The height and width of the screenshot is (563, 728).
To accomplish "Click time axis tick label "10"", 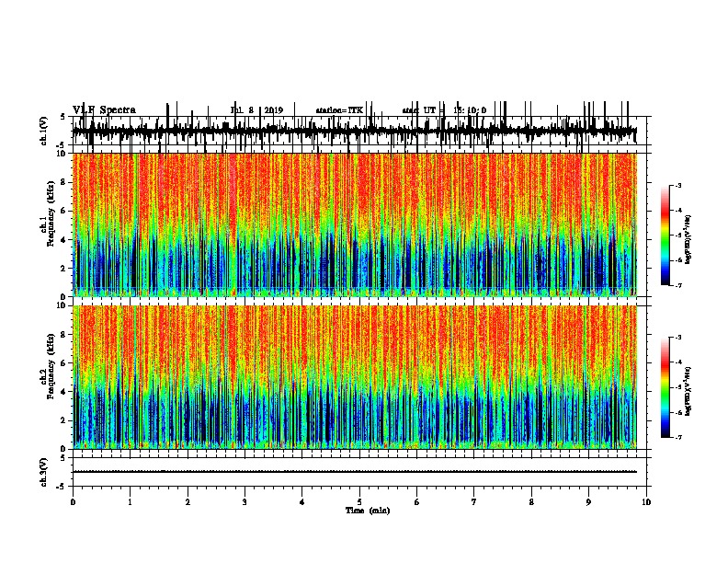I will click(x=646, y=502).
